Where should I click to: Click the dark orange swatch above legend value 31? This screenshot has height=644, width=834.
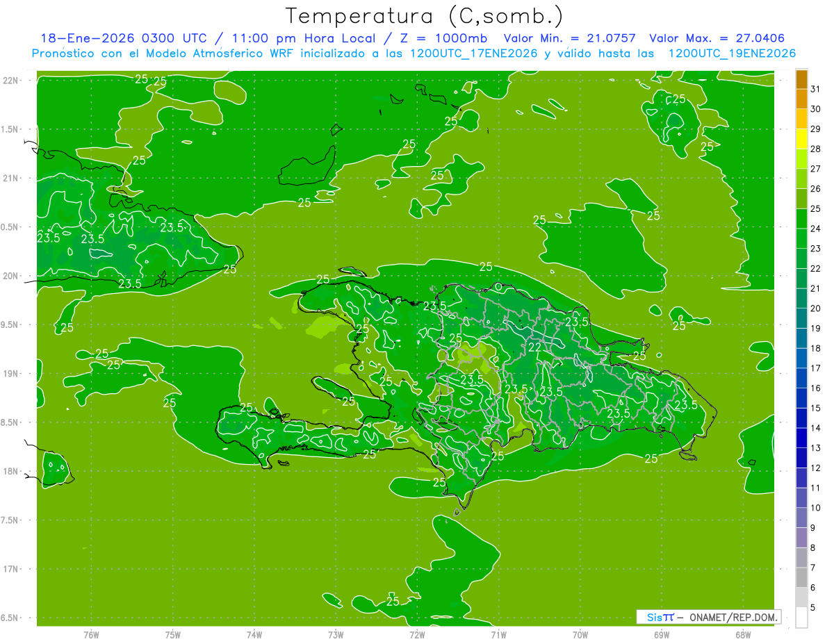pos(801,80)
